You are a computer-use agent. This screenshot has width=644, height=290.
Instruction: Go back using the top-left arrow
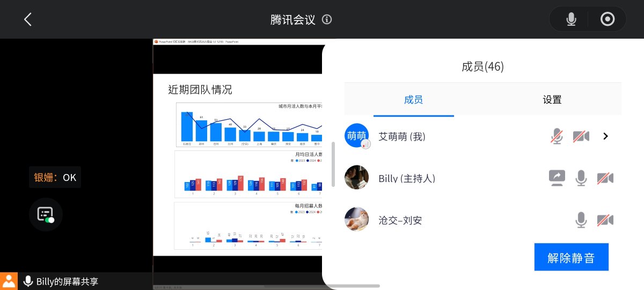tap(28, 20)
